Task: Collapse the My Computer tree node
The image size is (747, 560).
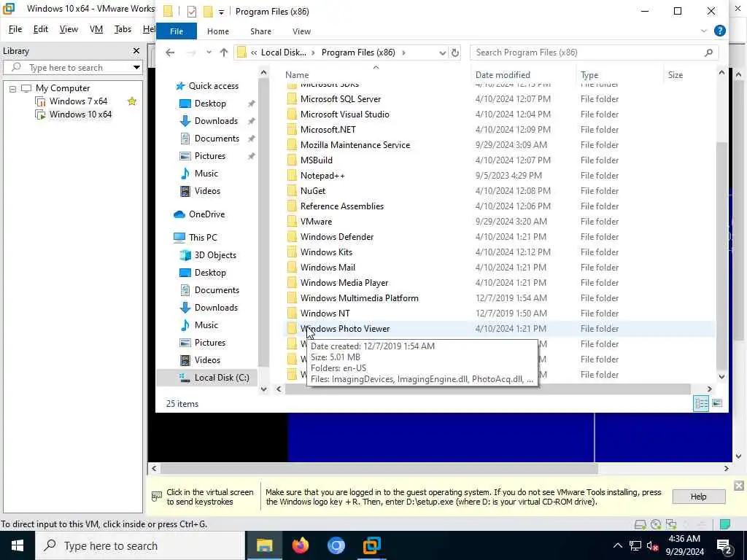Action: click(x=13, y=88)
